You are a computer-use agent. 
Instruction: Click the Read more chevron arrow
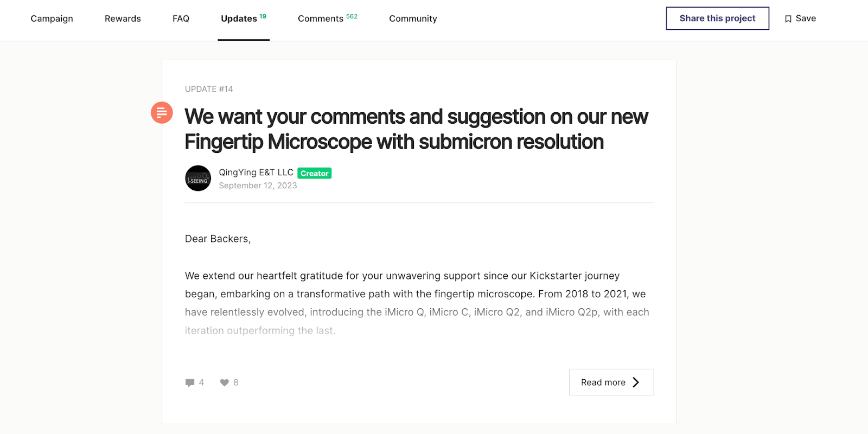tap(636, 382)
